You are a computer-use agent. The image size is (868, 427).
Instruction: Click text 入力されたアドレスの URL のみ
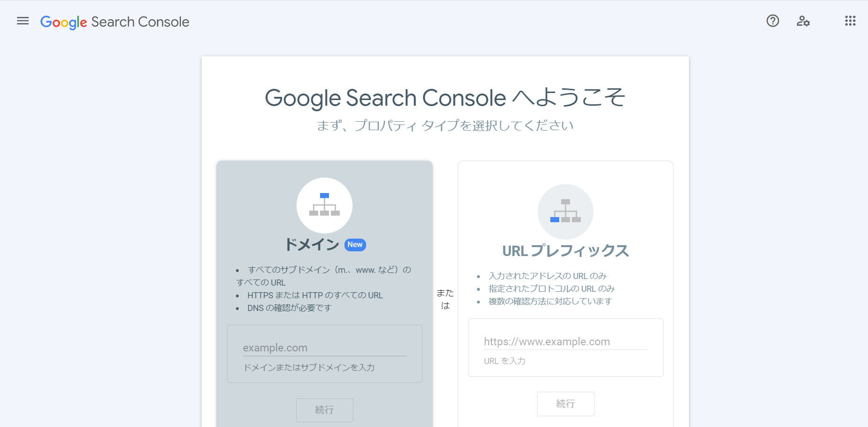pos(547,276)
